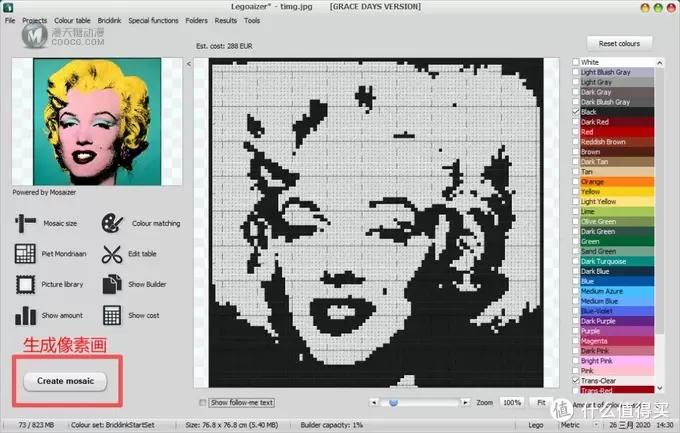Select the Light Bluish Gray colour swatch
The image size is (680, 433).
(617, 72)
